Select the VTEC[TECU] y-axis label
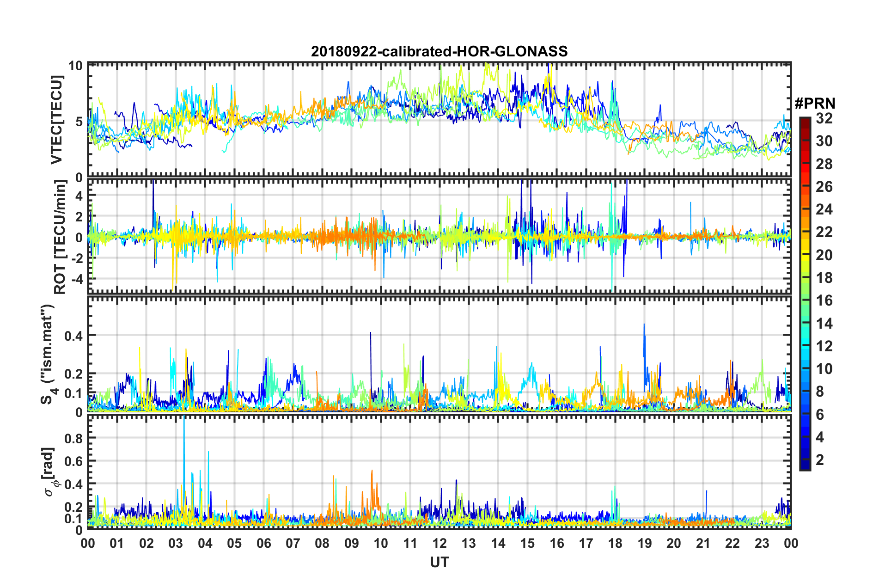Viewport: 879px width, 588px height. [56, 120]
